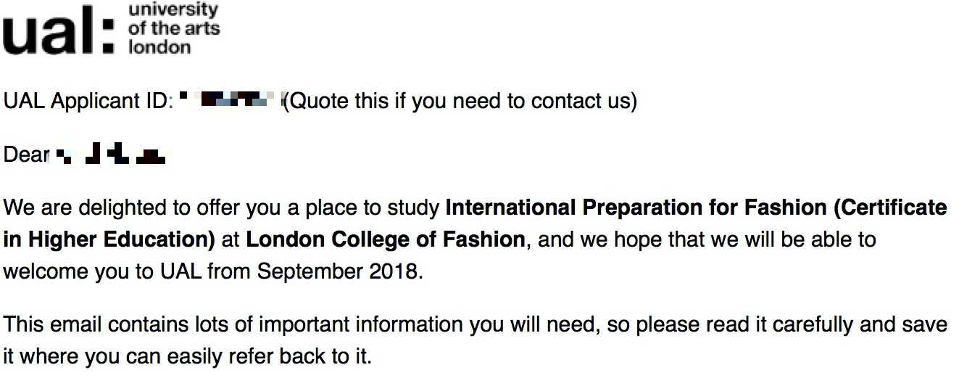980x386 pixels.
Task: Click the "Quote this if you need to contact us" note
Action: click(x=460, y=102)
